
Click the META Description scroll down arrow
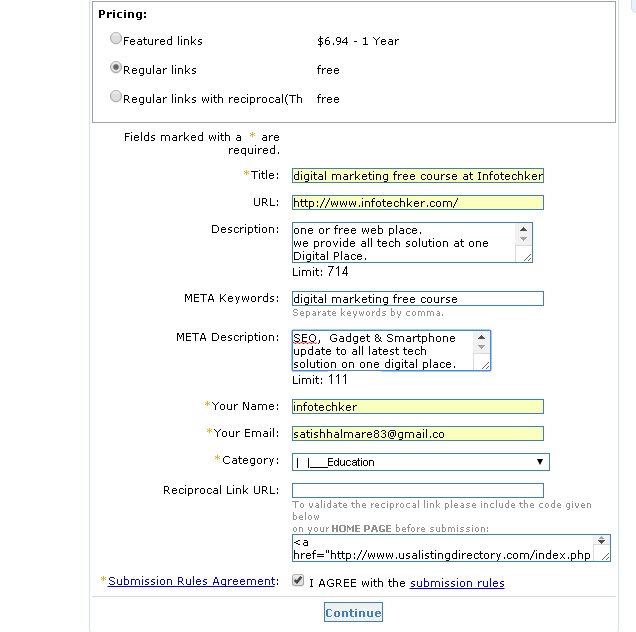[481, 347]
